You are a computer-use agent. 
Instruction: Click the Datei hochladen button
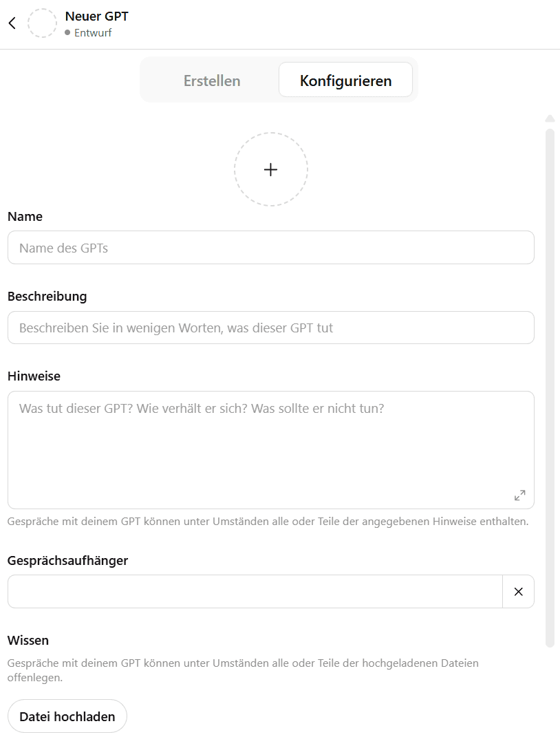click(x=67, y=716)
